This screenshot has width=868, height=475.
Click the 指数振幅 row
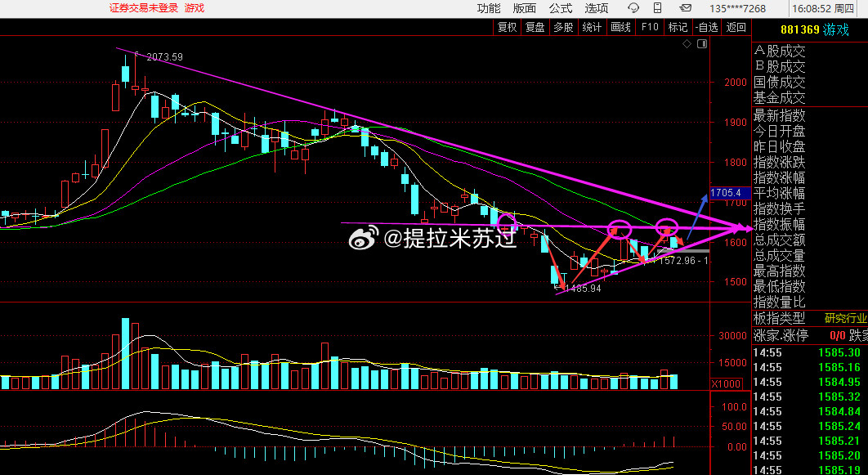[x=780, y=224]
